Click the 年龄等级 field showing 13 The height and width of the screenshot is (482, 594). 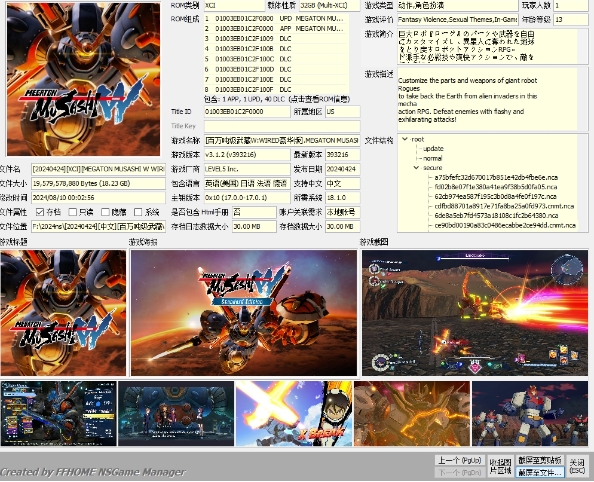[x=571, y=19]
